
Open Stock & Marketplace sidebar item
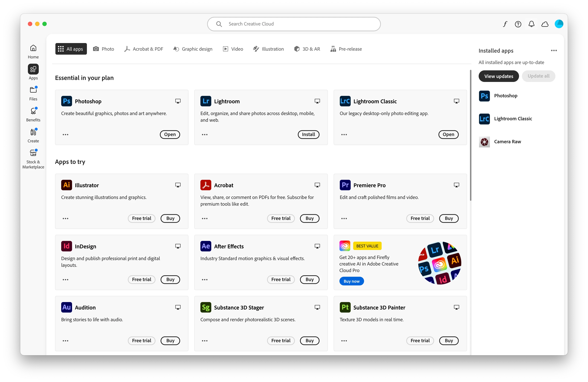(33, 159)
